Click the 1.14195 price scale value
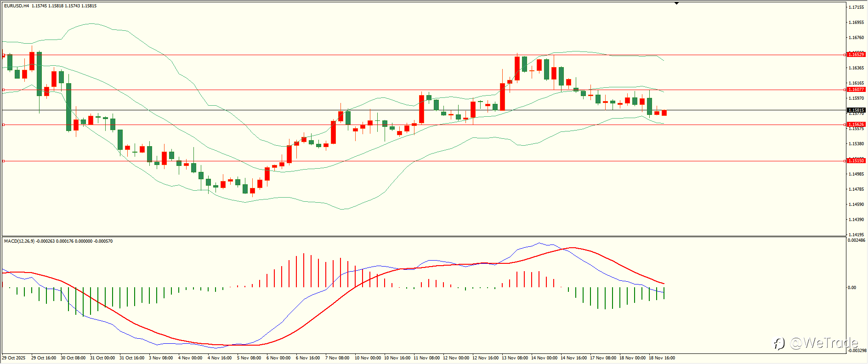868x364 pixels. point(856,235)
